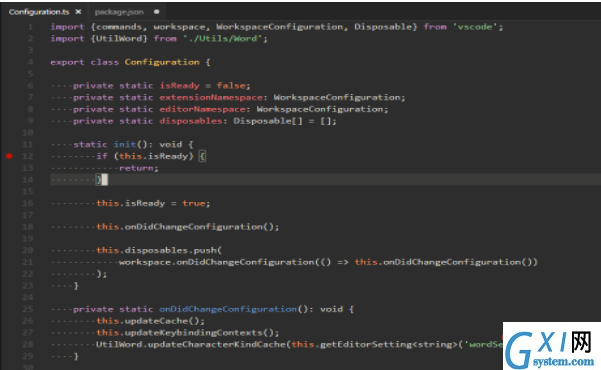Click this.disposables.push on line 20
This screenshot has height=370, width=601.
click(157, 250)
